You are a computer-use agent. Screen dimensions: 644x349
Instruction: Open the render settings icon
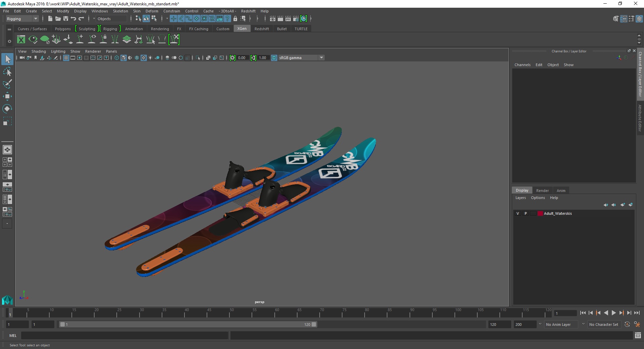(x=296, y=19)
